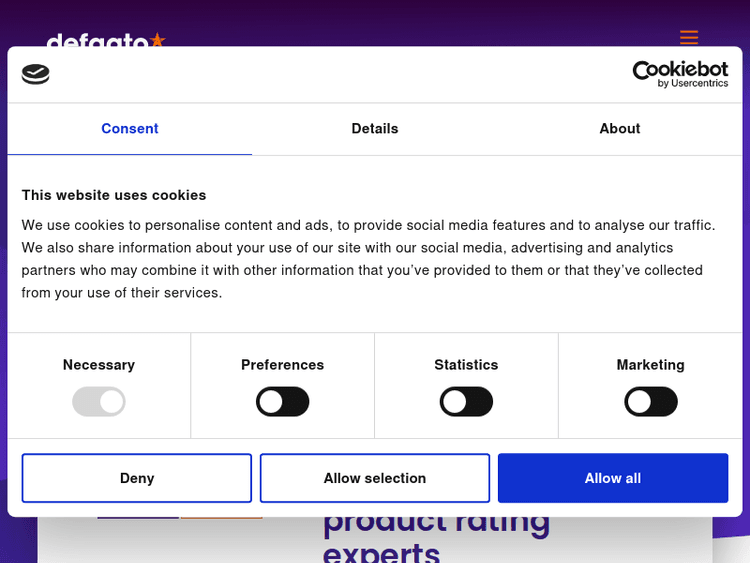This screenshot has height=563, width=750.
Task: Click the "This website uses cookies" heading
Action: pyautogui.click(x=114, y=195)
